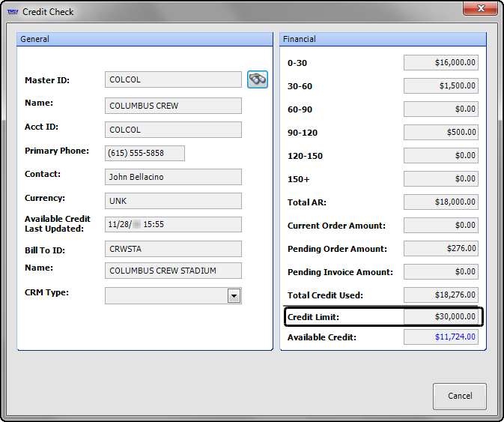Select the Contact John Bellacino field

pyautogui.click(x=173, y=177)
